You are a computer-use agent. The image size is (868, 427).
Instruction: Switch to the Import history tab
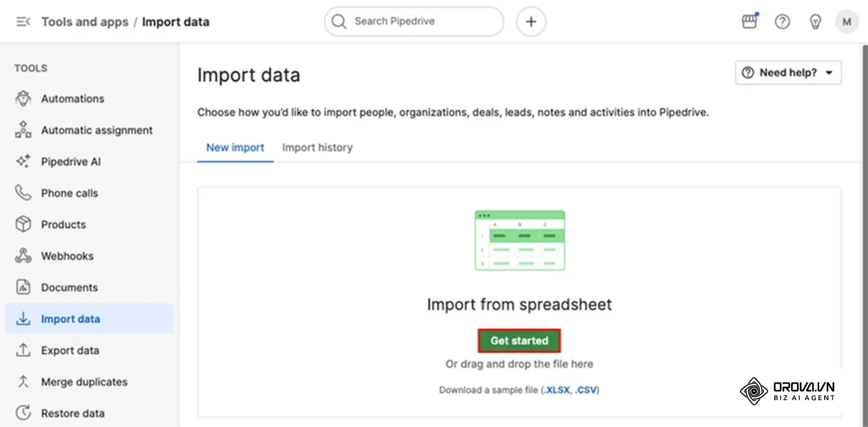click(x=317, y=148)
